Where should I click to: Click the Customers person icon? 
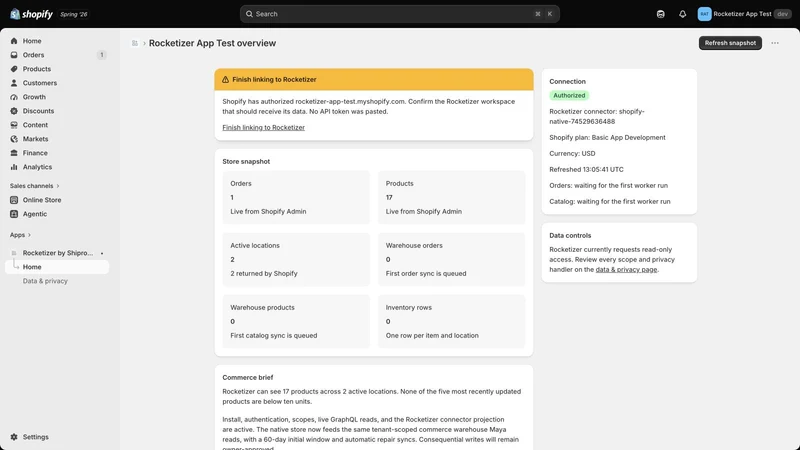tap(14, 83)
